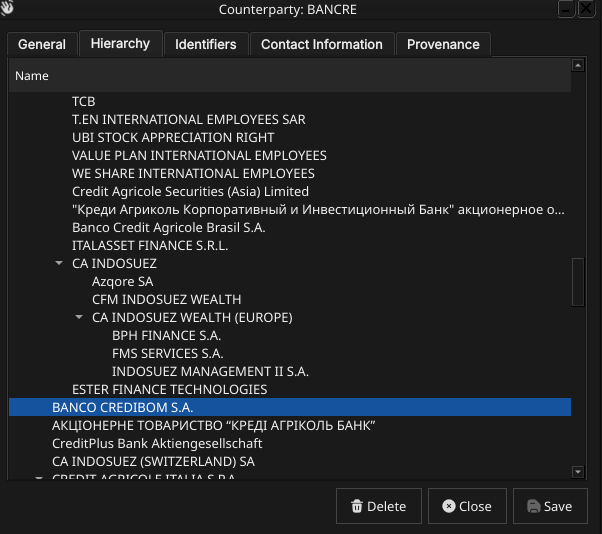Select CA INDOSUEZ (SWITZERLAND) SA row
The width and height of the screenshot is (602, 534).
(x=290, y=461)
